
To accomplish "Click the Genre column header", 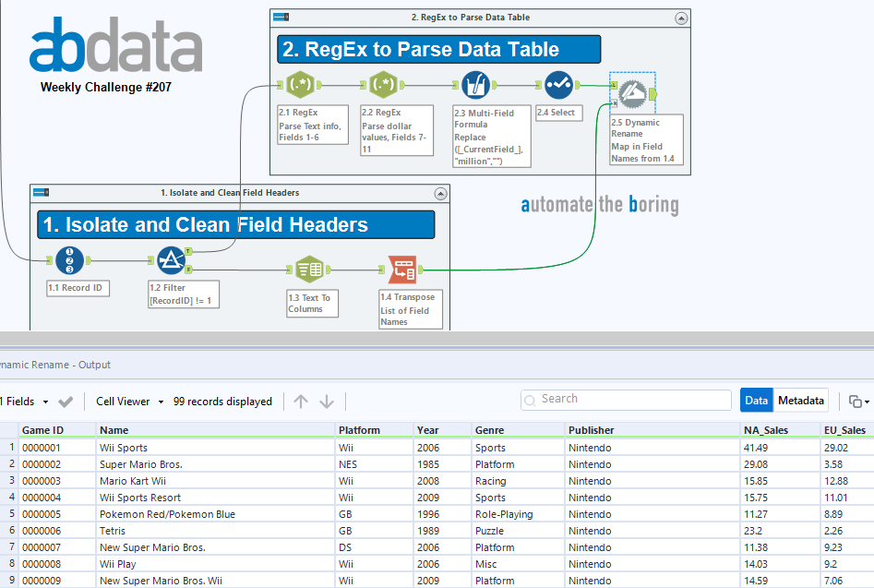I will click(519, 430).
